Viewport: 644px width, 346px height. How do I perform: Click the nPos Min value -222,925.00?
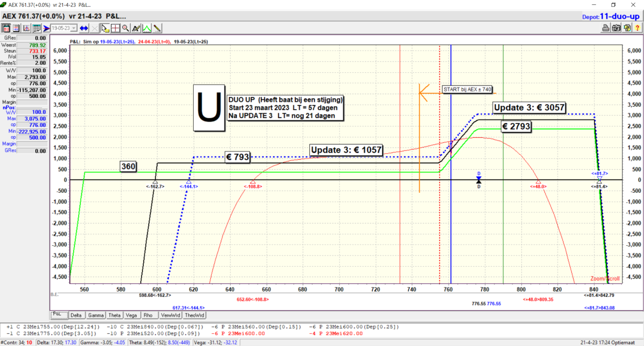click(x=31, y=132)
